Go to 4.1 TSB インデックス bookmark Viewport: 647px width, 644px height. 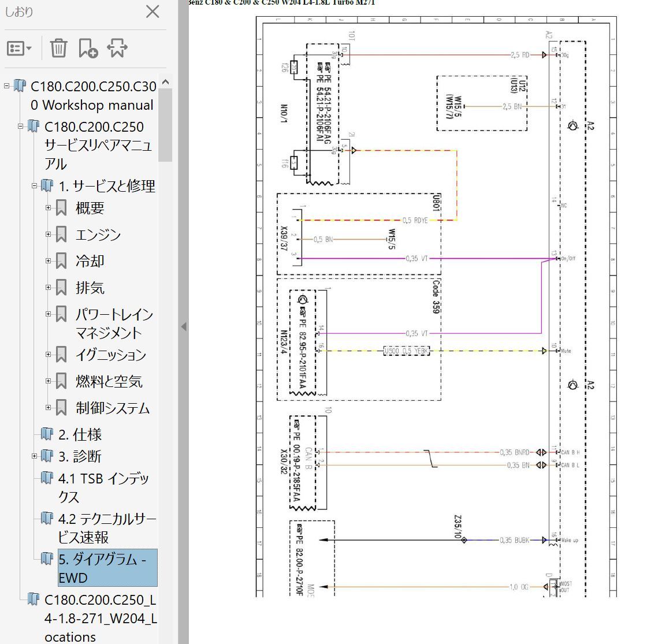pos(103,487)
